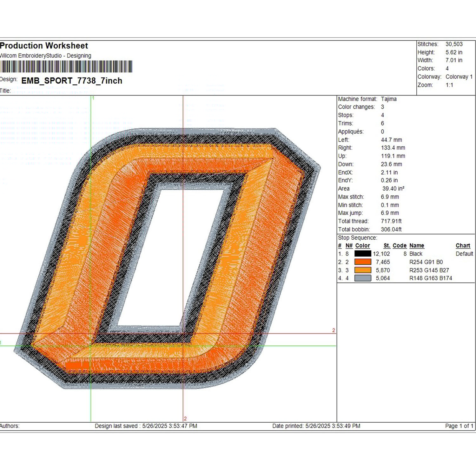The height and width of the screenshot is (474, 476).
Task: Click the Colorway 1 value
Action: tap(459, 77)
